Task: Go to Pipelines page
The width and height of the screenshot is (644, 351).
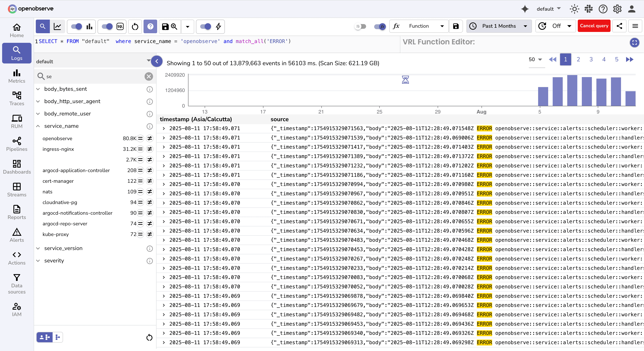Action: point(16,144)
